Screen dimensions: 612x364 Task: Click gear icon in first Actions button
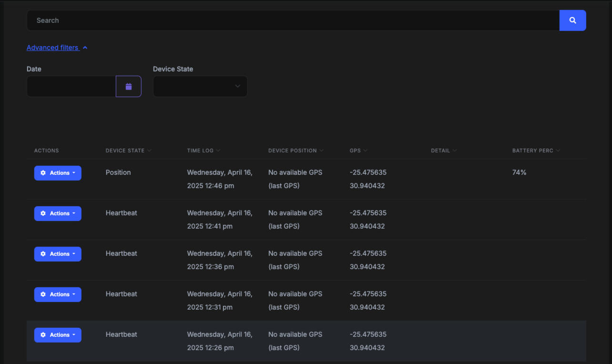43,173
